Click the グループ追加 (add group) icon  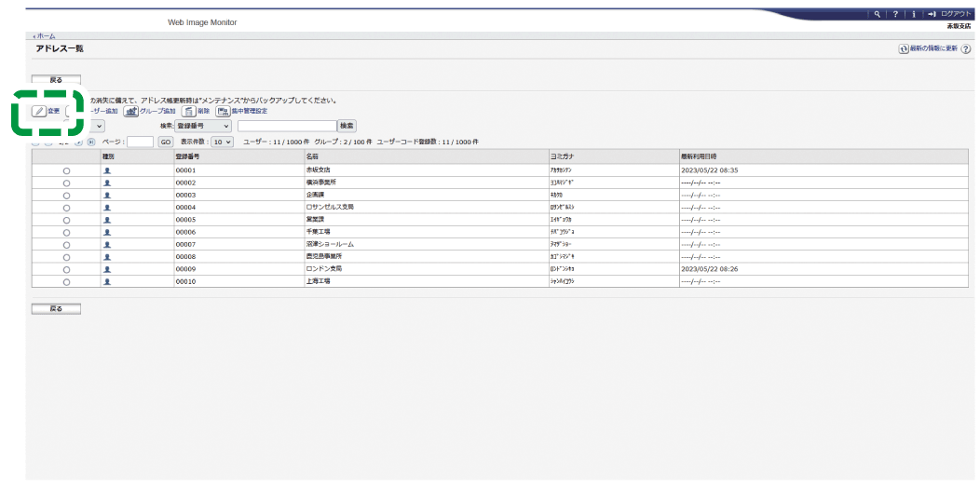click(x=131, y=111)
